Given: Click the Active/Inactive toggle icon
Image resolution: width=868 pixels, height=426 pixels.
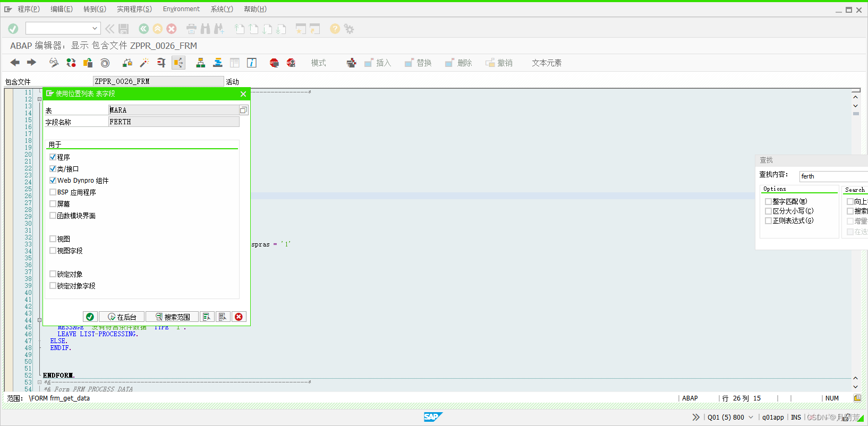Looking at the screenshot, I should (71, 63).
